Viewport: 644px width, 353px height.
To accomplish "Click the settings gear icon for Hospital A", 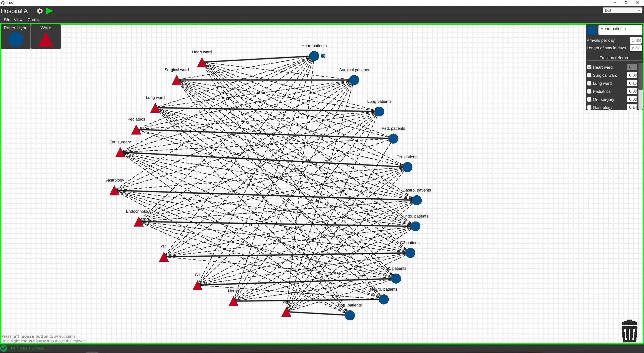I will point(39,11).
